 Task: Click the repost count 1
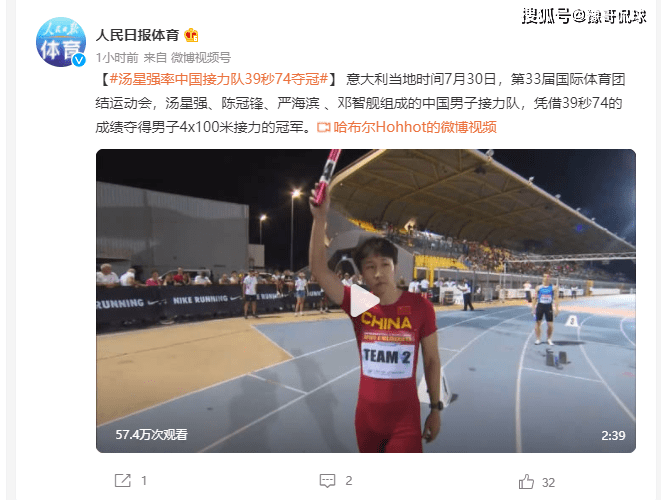pos(144,481)
